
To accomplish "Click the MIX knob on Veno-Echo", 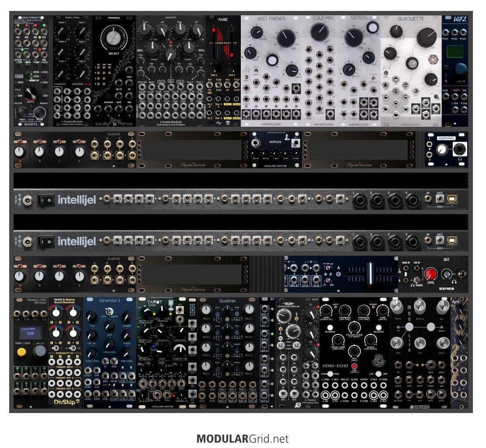I will tap(354, 351).
